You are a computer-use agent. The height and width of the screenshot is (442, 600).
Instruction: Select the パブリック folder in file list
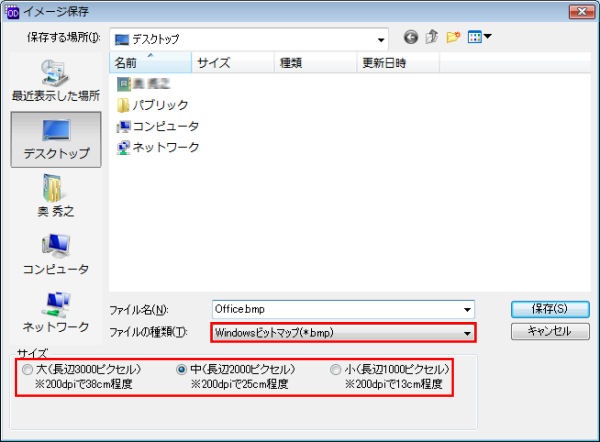[x=160, y=105]
